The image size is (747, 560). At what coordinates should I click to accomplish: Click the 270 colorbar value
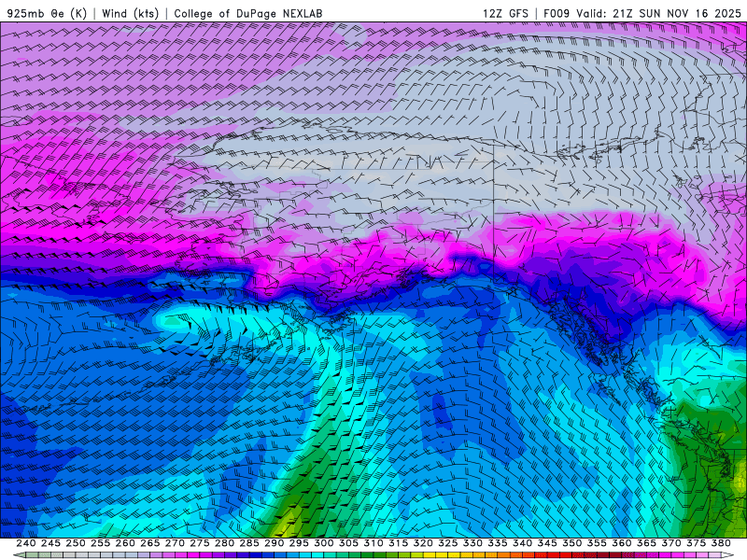click(175, 543)
